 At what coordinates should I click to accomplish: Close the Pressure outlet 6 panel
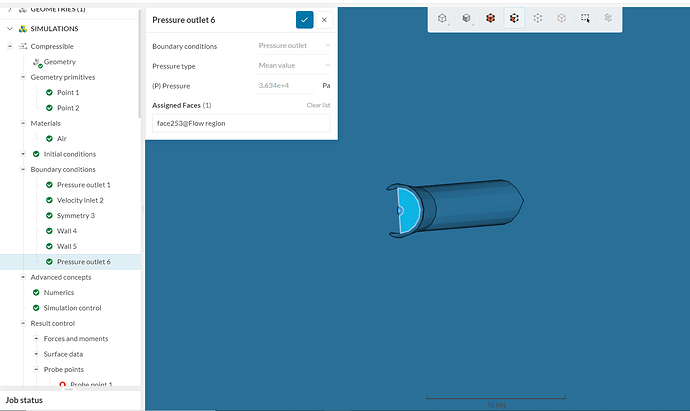324,20
